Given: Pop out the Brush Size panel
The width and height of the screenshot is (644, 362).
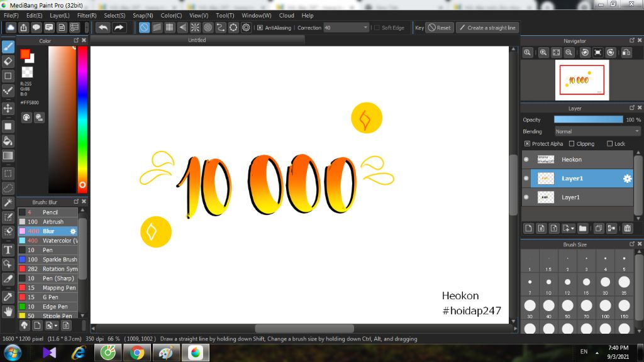Looking at the screenshot, I should pyautogui.click(x=631, y=244).
